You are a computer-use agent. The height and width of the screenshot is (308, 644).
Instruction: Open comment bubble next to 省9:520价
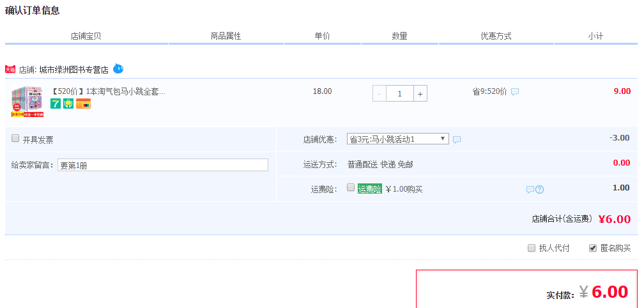point(515,91)
